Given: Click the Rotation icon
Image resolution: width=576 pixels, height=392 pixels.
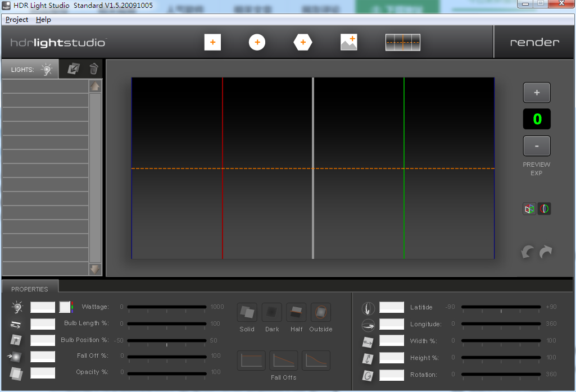Looking at the screenshot, I should point(368,376).
